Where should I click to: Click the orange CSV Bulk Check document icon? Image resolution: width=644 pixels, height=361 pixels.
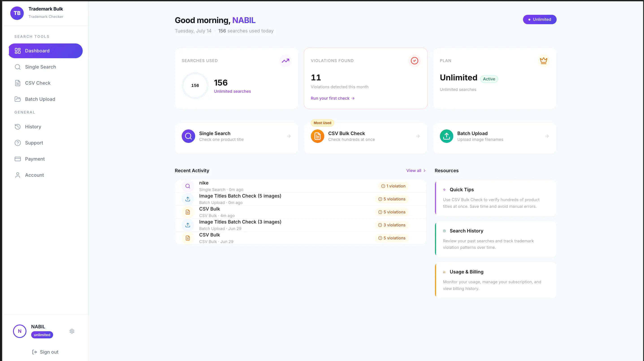point(317,136)
